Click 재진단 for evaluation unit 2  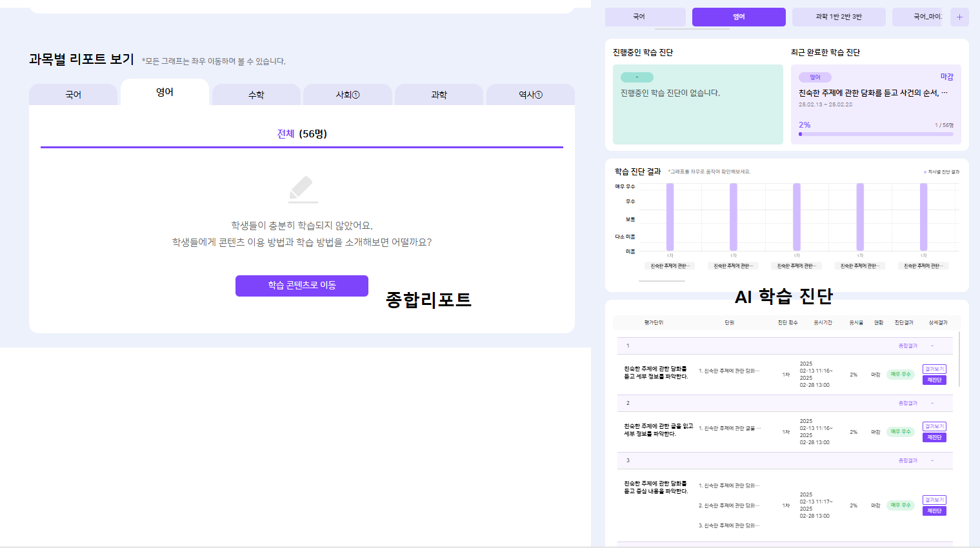pyautogui.click(x=934, y=437)
